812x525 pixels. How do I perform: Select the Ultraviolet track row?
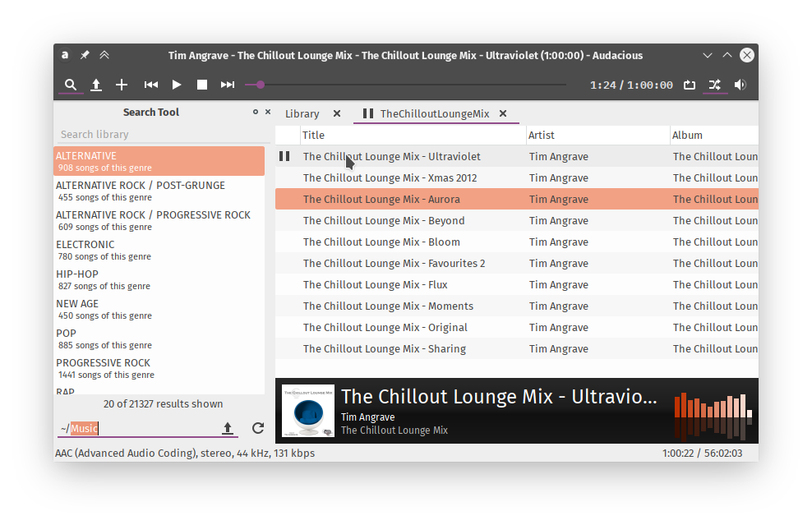tap(517, 156)
